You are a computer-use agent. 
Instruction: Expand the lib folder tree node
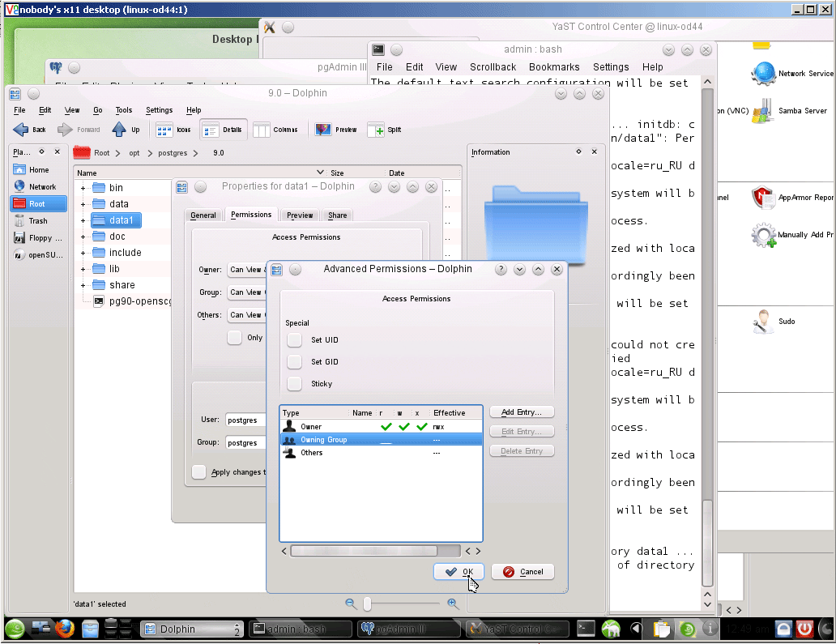[x=83, y=269]
